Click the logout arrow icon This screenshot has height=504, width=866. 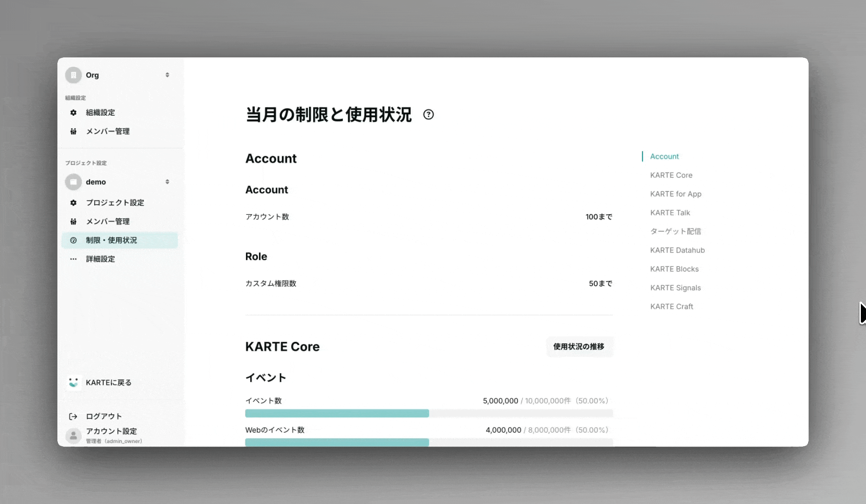(73, 416)
